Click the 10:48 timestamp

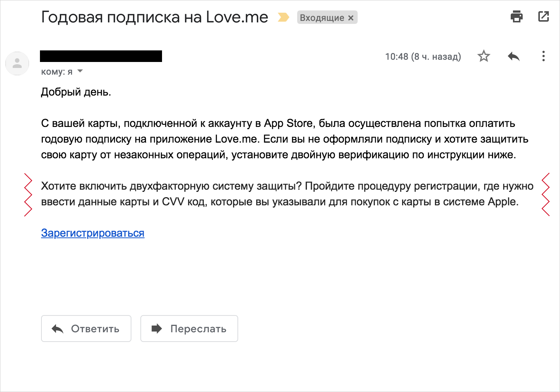[423, 56]
